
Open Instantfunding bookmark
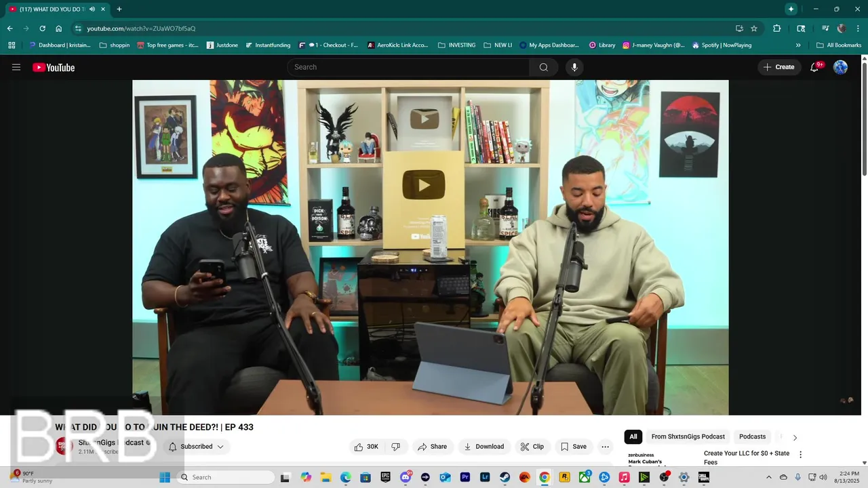pos(268,45)
